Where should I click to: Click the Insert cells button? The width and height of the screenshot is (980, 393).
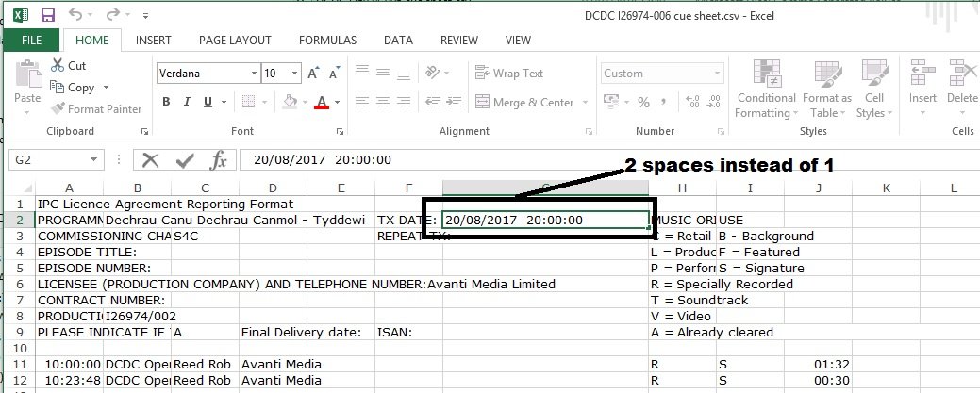point(922,90)
